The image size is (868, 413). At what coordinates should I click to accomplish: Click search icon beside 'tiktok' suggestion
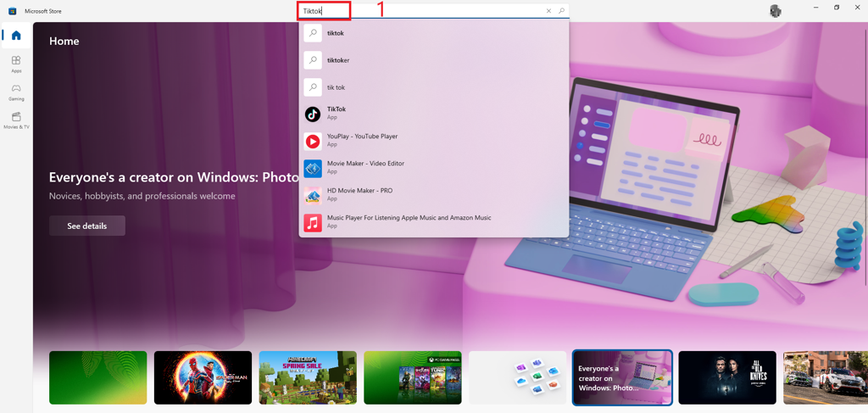click(313, 33)
